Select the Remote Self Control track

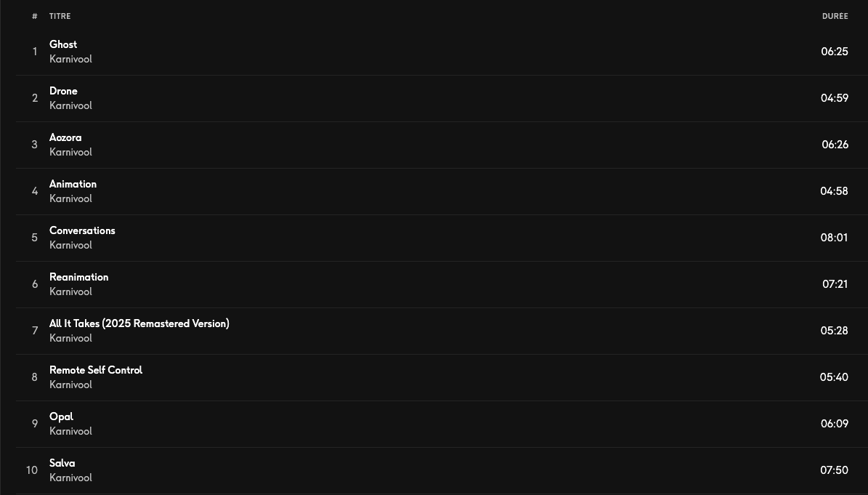(96, 370)
